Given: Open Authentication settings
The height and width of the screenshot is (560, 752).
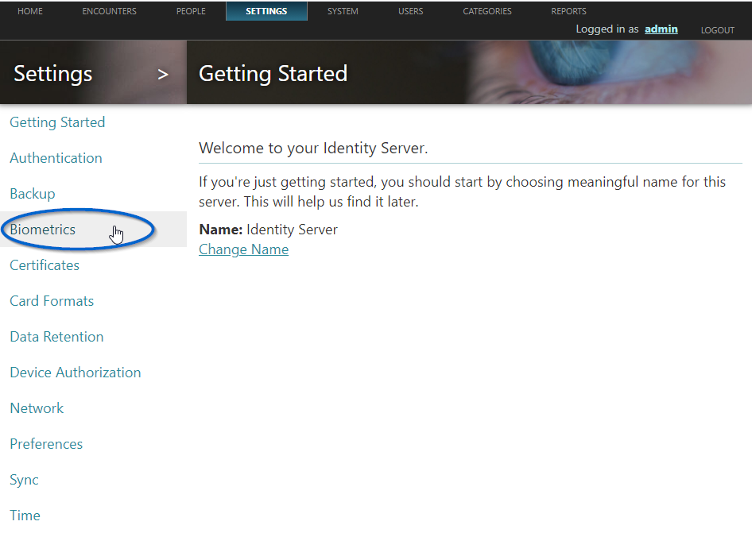Looking at the screenshot, I should [56, 158].
